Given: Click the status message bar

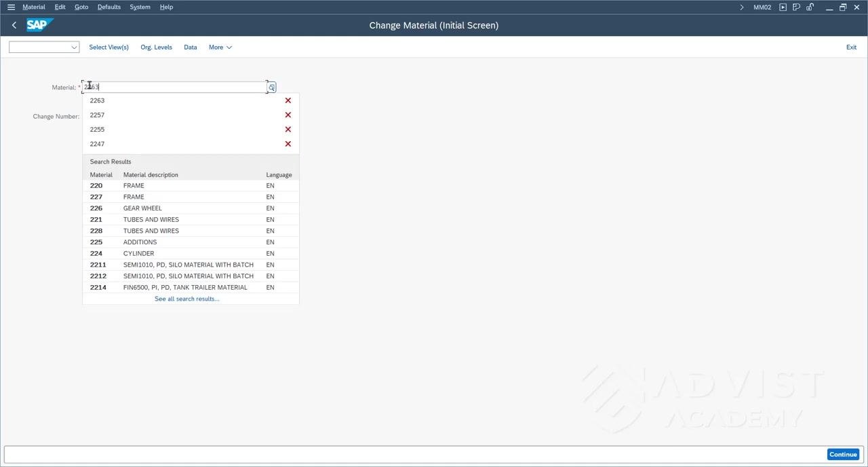Looking at the screenshot, I should coord(414,455).
